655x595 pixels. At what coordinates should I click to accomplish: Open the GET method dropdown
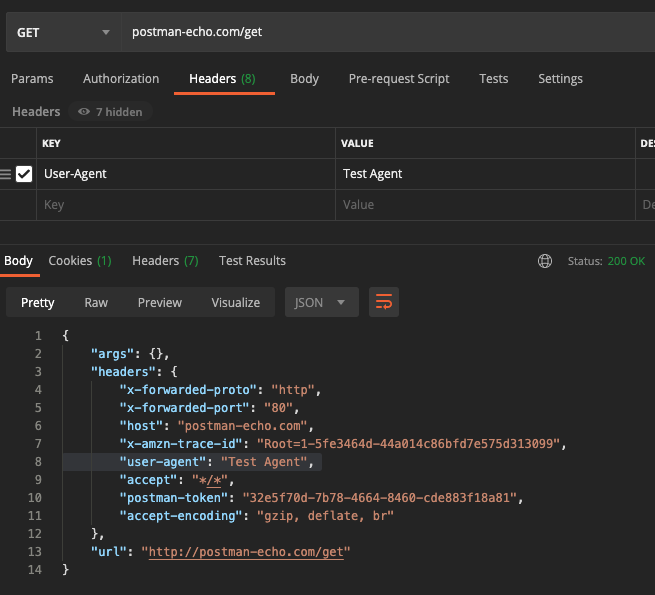(x=63, y=32)
